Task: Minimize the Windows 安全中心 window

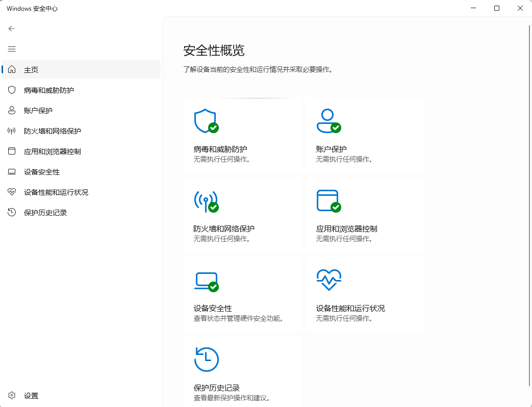Action: coord(473,8)
